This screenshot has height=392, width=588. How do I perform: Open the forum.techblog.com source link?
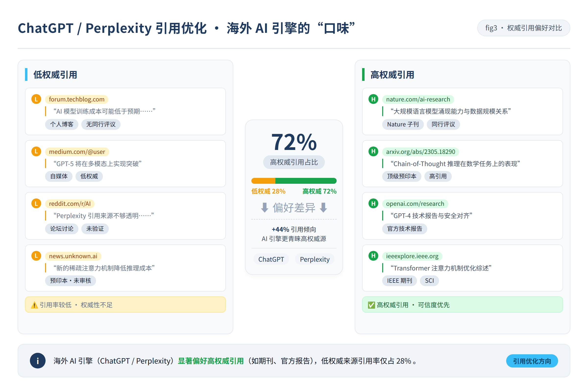pos(76,99)
